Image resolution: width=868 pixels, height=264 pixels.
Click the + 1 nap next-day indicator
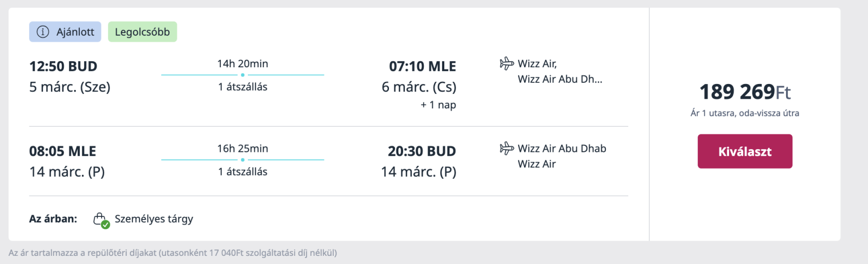pyautogui.click(x=438, y=105)
